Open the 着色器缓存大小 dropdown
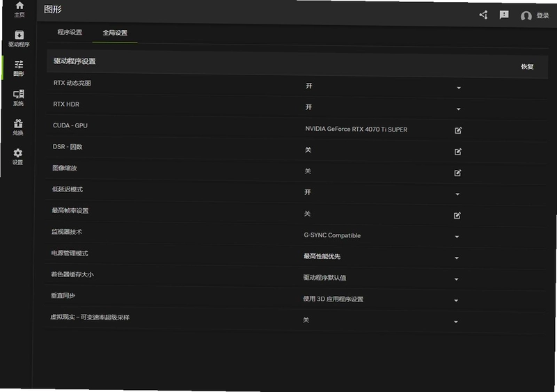This screenshot has width=557, height=392. (456, 279)
